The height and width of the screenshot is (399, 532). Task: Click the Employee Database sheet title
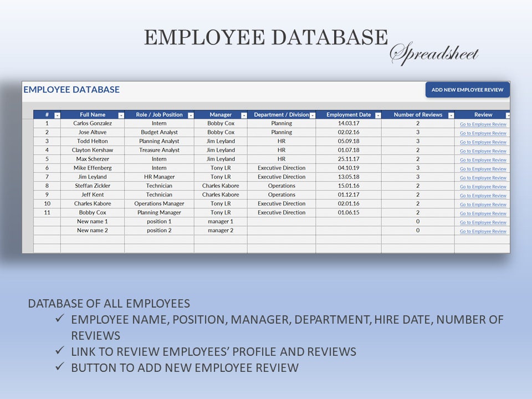point(71,90)
